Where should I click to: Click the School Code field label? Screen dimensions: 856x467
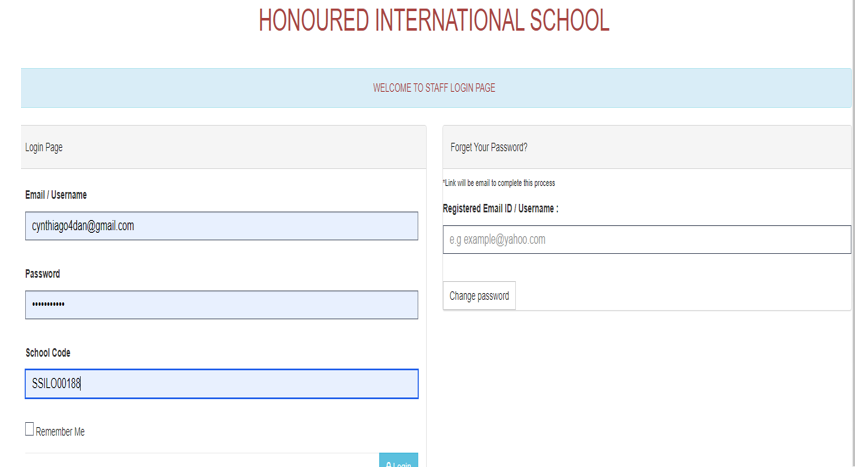[48, 353]
